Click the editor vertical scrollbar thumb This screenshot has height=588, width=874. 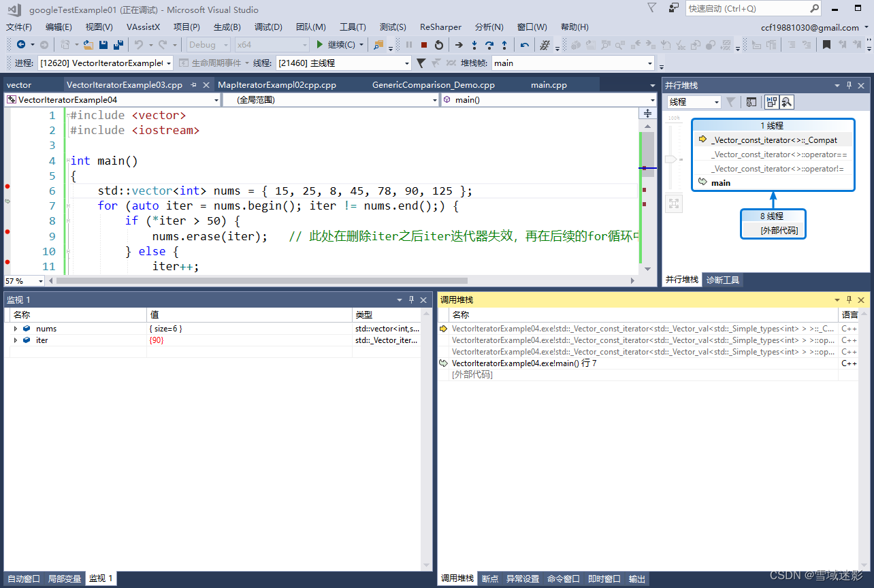coord(648,154)
